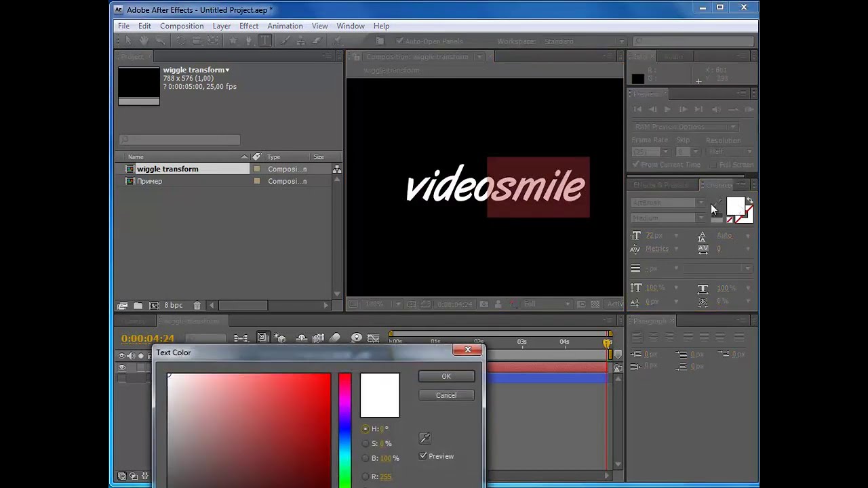Jump to last frame in Preview panel
The height and width of the screenshot is (488, 868).
click(x=698, y=109)
